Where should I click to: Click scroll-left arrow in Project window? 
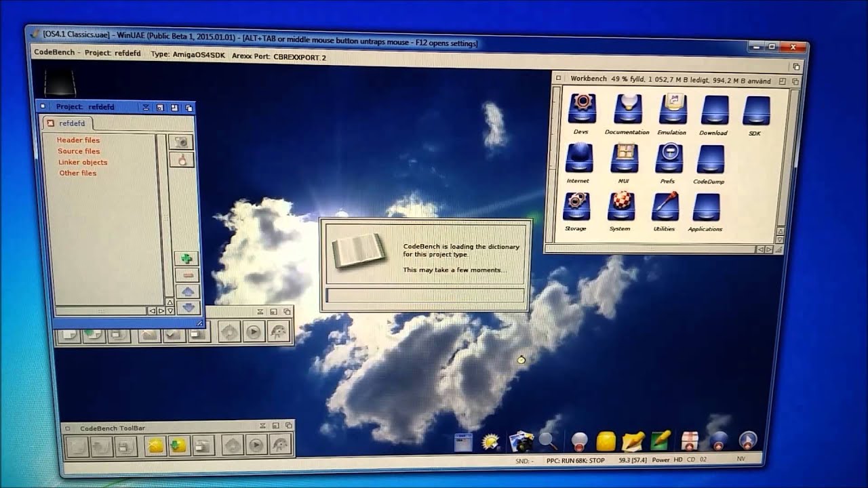click(152, 311)
